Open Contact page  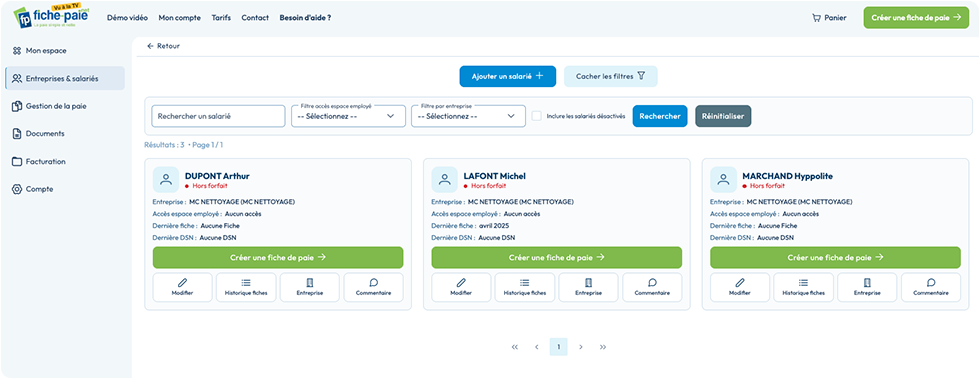point(255,18)
